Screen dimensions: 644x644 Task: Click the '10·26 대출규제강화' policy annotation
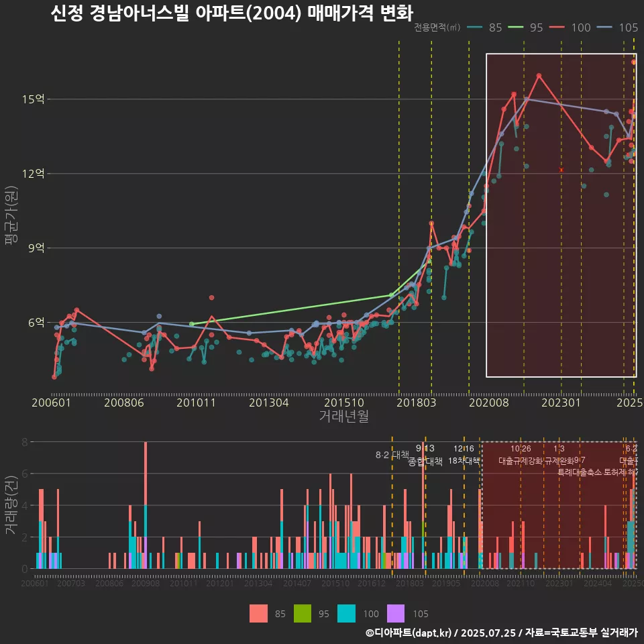coord(521,455)
